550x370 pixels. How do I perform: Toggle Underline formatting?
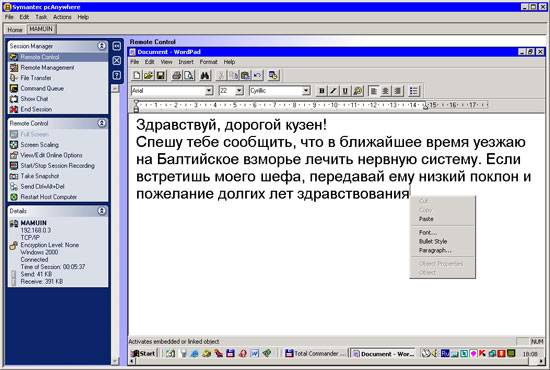345,91
